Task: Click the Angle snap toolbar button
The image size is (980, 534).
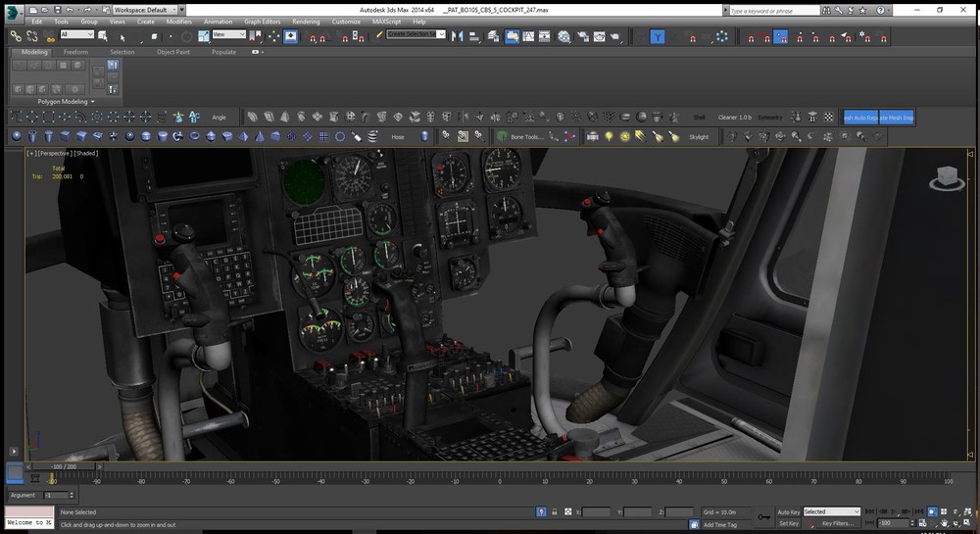Action: 219,118
